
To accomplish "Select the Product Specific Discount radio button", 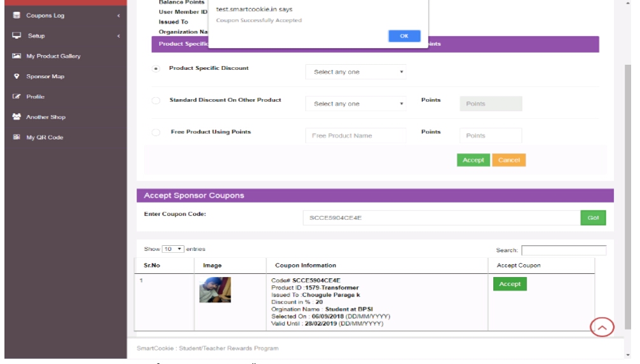I will coord(156,69).
